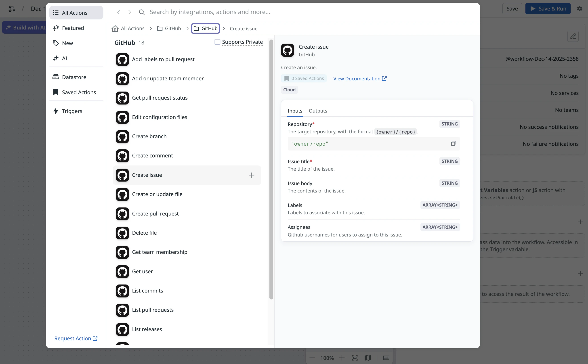Select List pull requests action
This screenshot has width=588, height=364.
click(x=187, y=310)
